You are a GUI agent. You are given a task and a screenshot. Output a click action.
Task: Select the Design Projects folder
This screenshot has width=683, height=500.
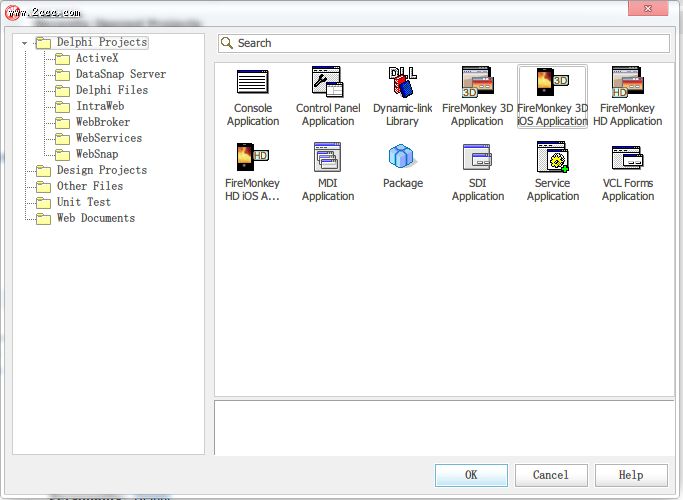[x=91, y=170]
